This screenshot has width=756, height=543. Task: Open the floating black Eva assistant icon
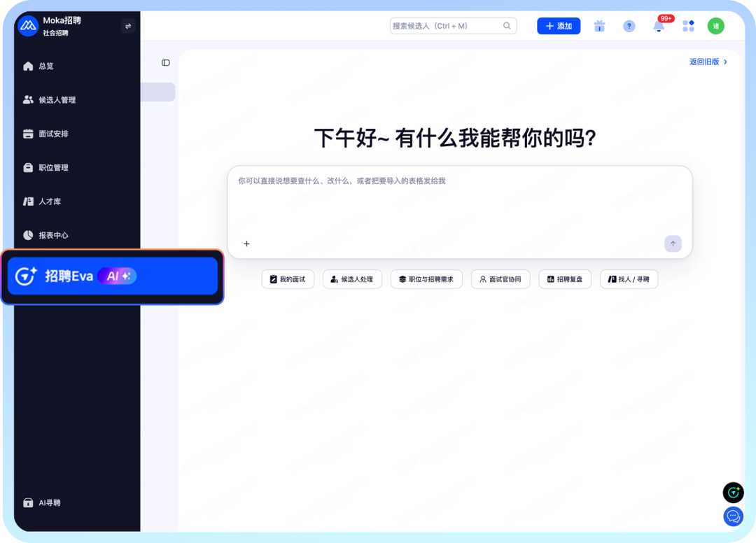pyautogui.click(x=733, y=493)
